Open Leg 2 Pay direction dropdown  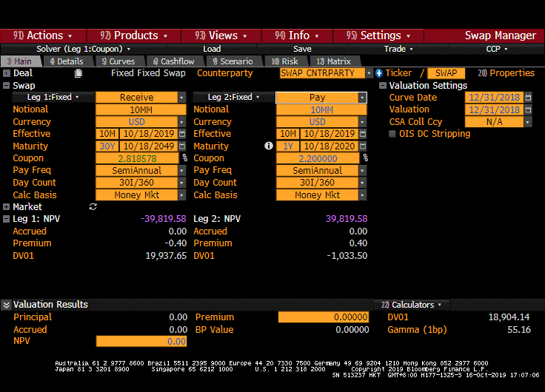pyautogui.click(x=363, y=98)
